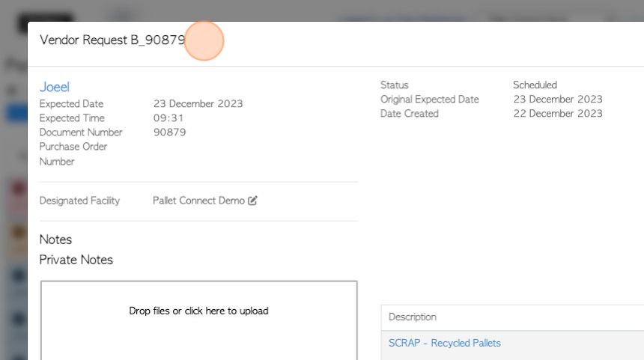This screenshot has height=360, width=644.
Task: Open the SCRAP - Recycled Pallets item
Action: click(x=444, y=343)
